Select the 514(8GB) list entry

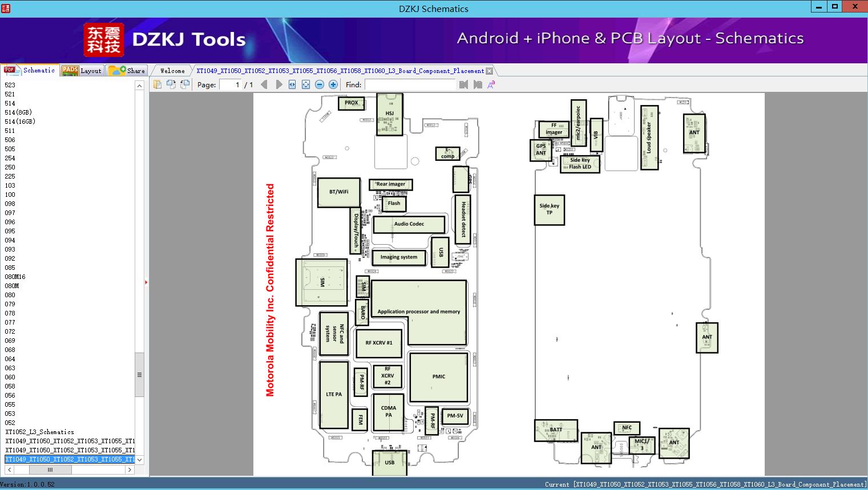pyautogui.click(x=18, y=112)
